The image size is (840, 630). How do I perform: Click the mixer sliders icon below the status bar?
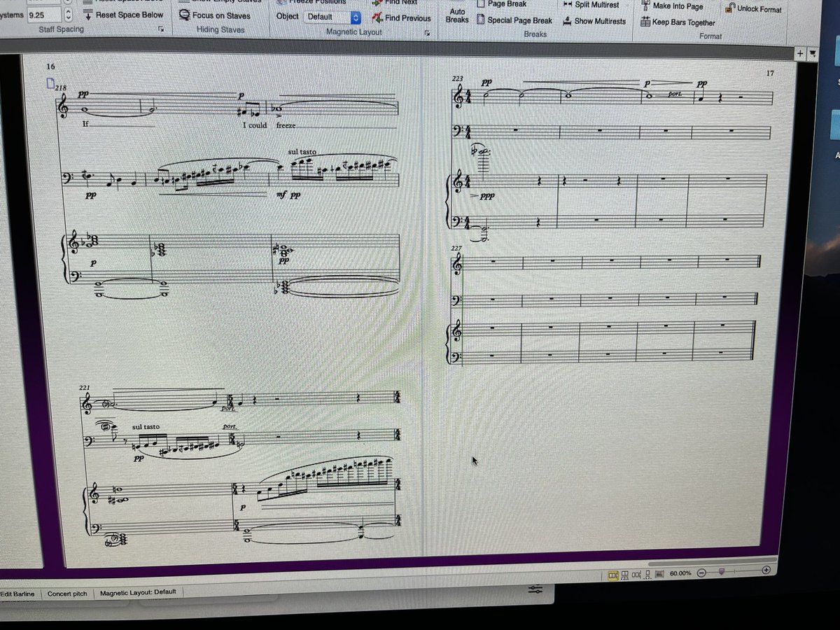[x=535, y=590]
